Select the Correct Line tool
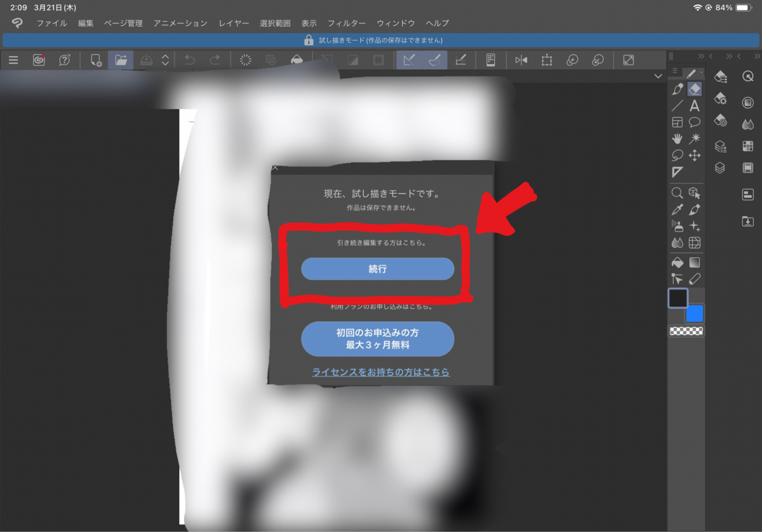This screenshot has width=762, height=532. click(678, 278)
